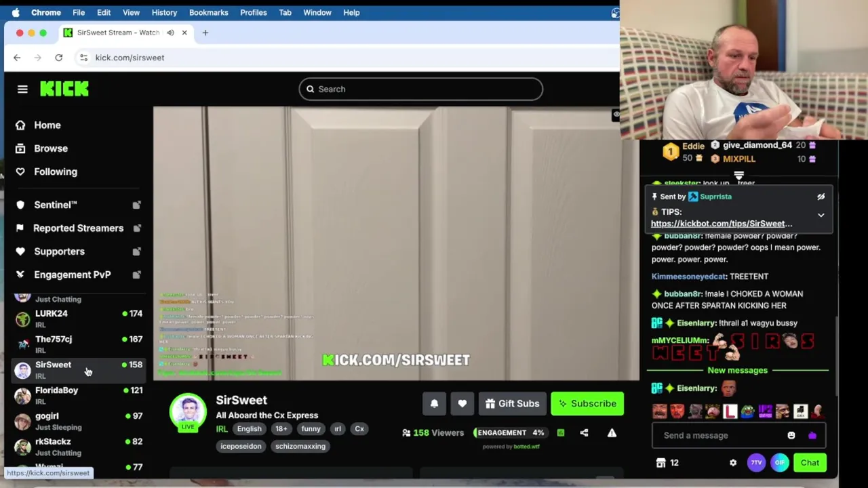Click the chat scrollbar
The height and width of the screenshot is (488, 868).
point(836,356)
